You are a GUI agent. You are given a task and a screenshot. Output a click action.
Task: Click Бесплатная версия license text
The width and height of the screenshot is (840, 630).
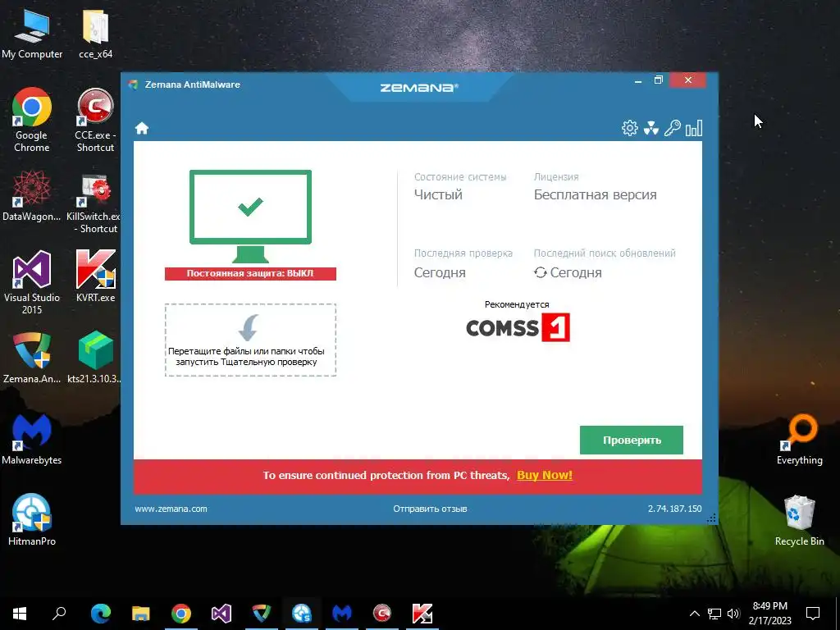(x=596, y=194)
